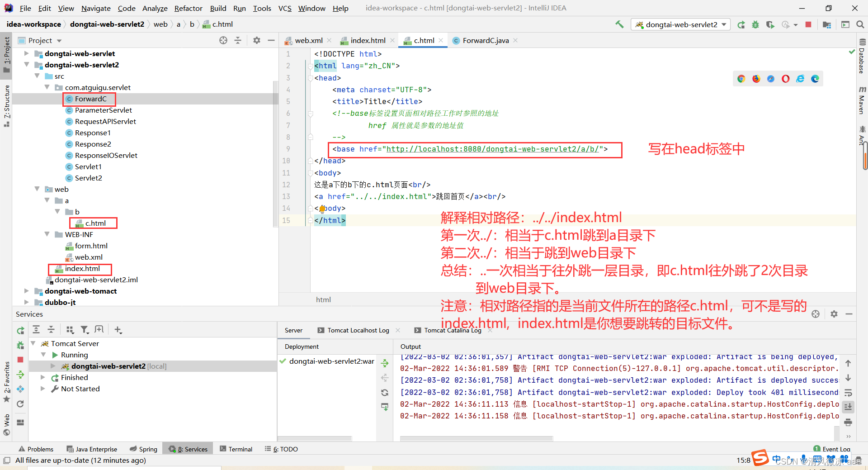Open Project panel settings gear
Image resolution: width=868 pixels, height=470 pixels.
pyautogui.click(x=257, y=40)
